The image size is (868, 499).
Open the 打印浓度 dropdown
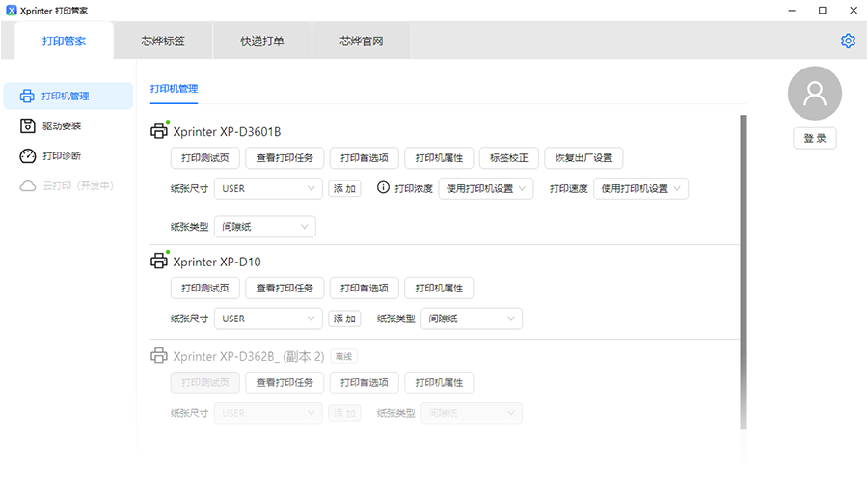tap(486, 189)
